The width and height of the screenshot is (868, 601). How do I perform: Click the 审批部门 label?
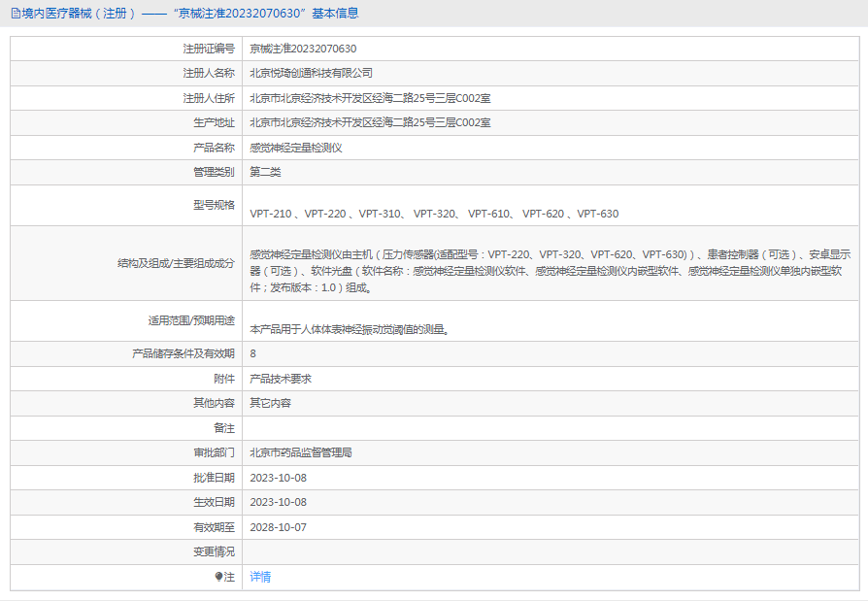point(214,452)
